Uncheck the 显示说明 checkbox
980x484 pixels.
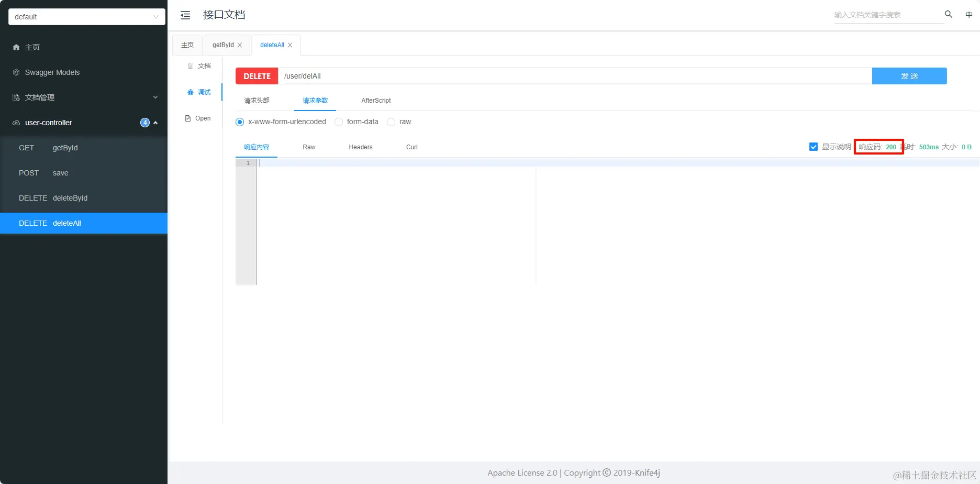click(814, 147)
